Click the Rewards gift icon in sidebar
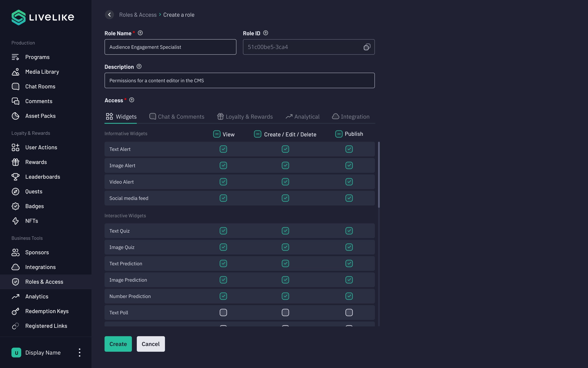The width and height of the screenshot is (588, 368). point(16,162)
